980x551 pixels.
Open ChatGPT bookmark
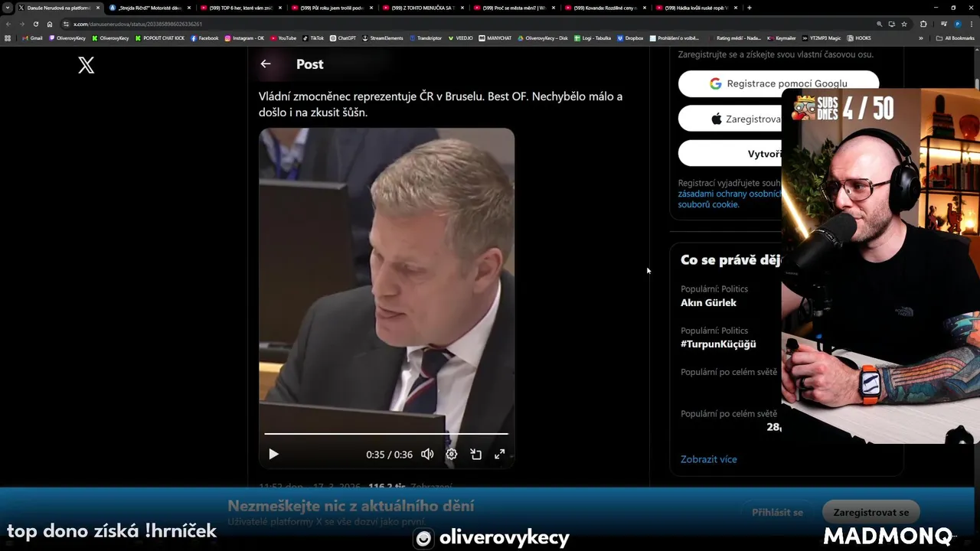pyautogui.click(x=343, y=37)
